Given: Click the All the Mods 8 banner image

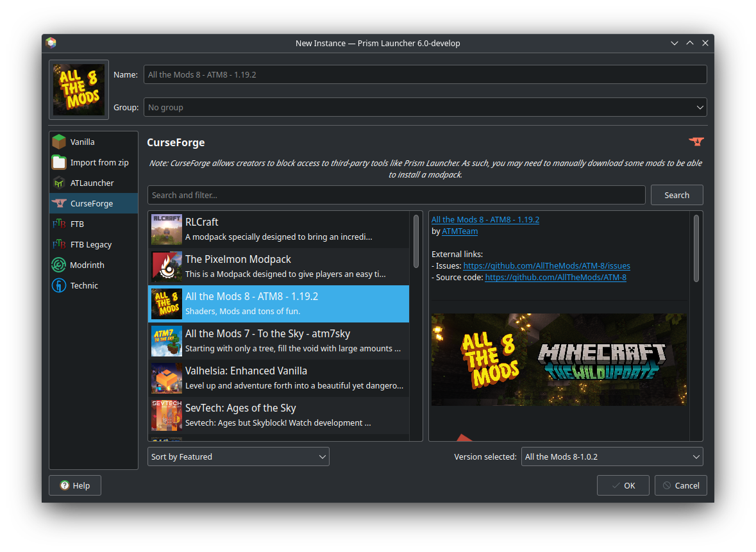Looking at the screenshot, I should (559, 360).
